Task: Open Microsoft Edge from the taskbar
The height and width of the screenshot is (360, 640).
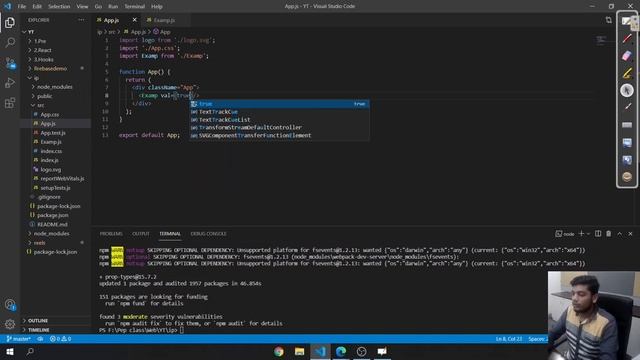Action: 341,351
